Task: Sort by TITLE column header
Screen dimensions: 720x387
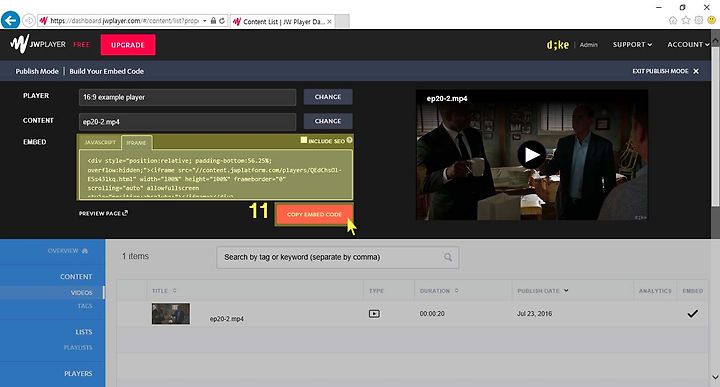Action: pyautogui.click(x=164, y=291)
